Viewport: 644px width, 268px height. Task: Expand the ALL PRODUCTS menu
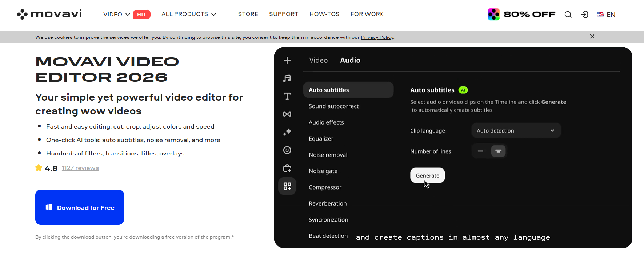point(189,14)
